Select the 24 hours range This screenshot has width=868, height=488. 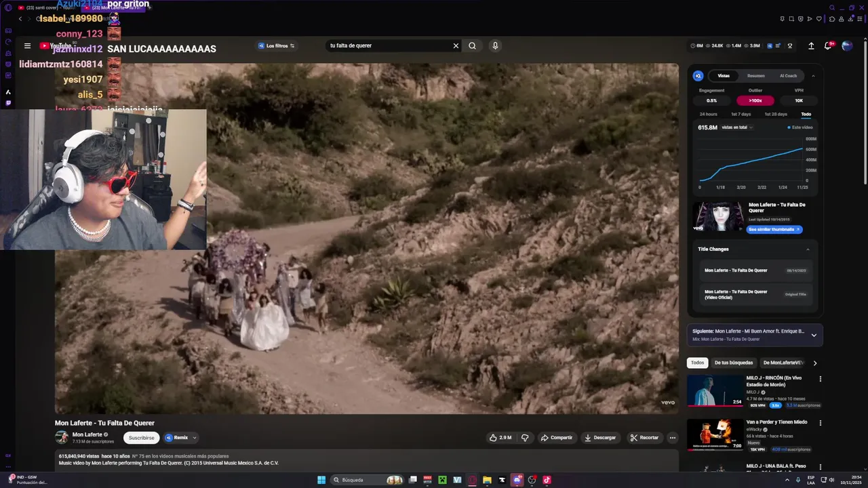[709, 114]
